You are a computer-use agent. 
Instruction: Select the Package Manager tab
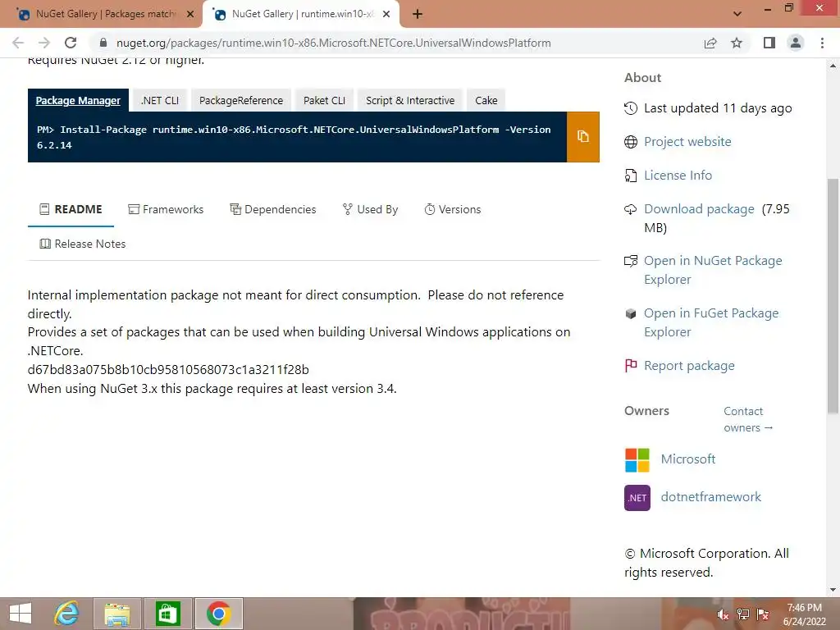tap(78, 100)
